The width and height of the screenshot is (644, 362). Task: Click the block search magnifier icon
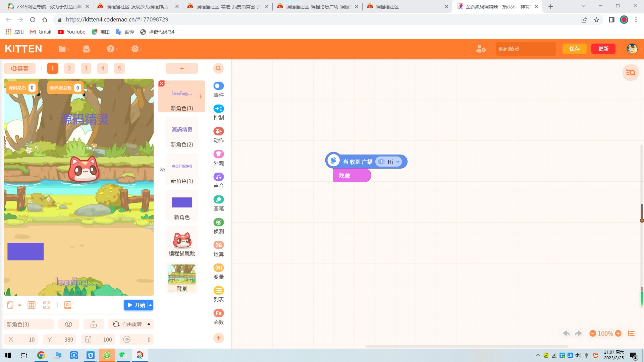coord(218,68)
